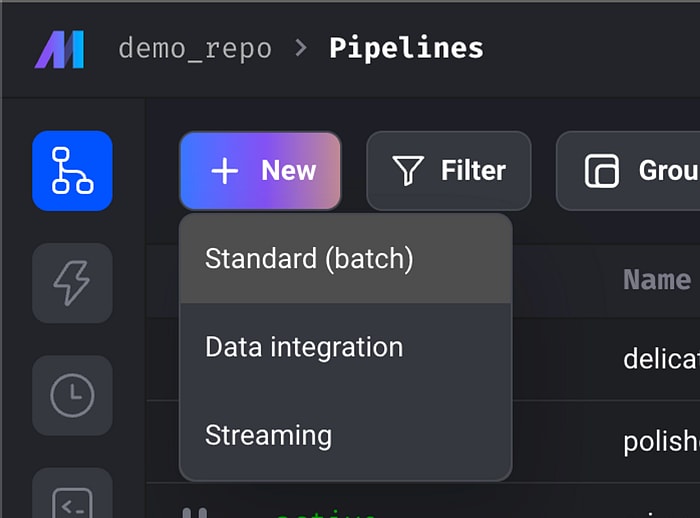The image size is (700, 518).
Task: Choose Data integration pipeline type
Action: [x=346, y=347]
